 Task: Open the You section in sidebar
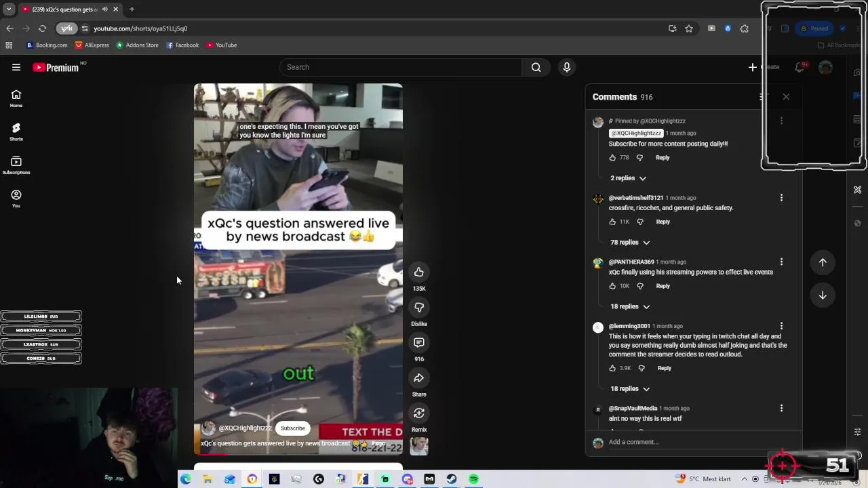(x=16, y=199)
